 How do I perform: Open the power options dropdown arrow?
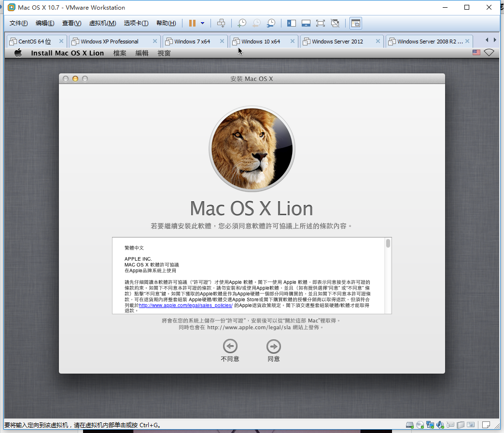pyautogui.click(x=202, y=23)
